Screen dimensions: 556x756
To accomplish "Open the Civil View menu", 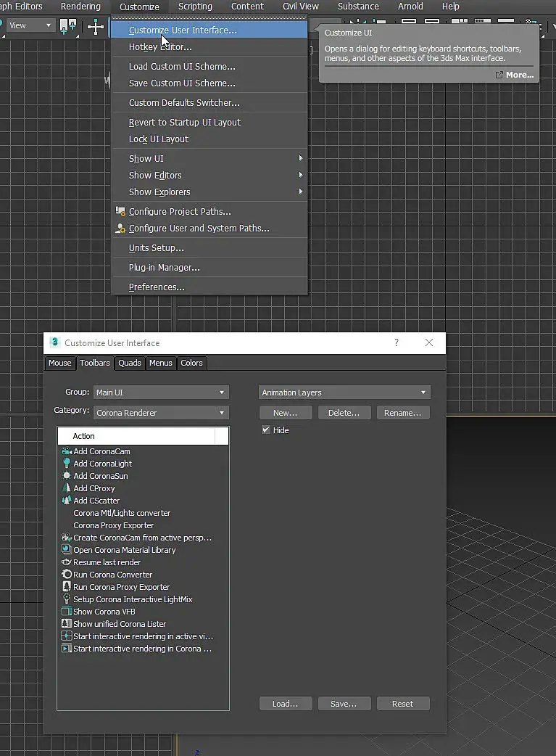I will (x=301, y=7).
